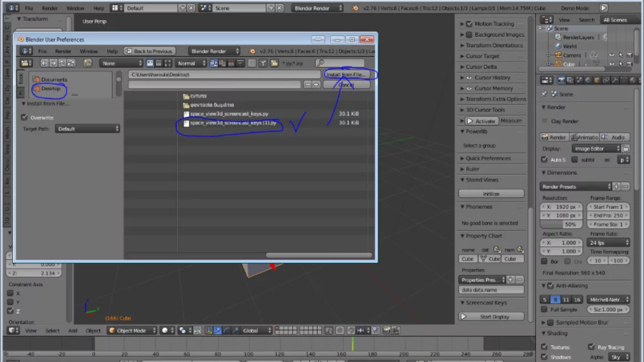Hide the Camera with its eye icon
The width and height of the screenshot is (644, 362).
click(611, 55)
